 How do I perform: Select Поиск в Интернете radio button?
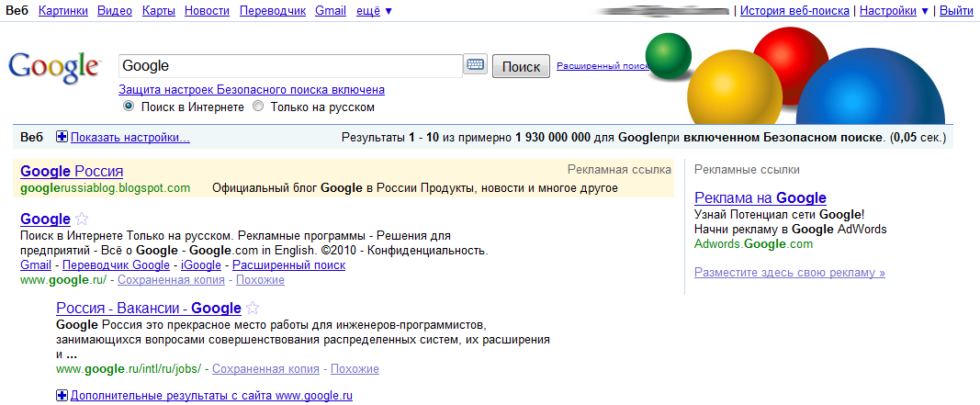pyautogui.click(x=129, y=107)
